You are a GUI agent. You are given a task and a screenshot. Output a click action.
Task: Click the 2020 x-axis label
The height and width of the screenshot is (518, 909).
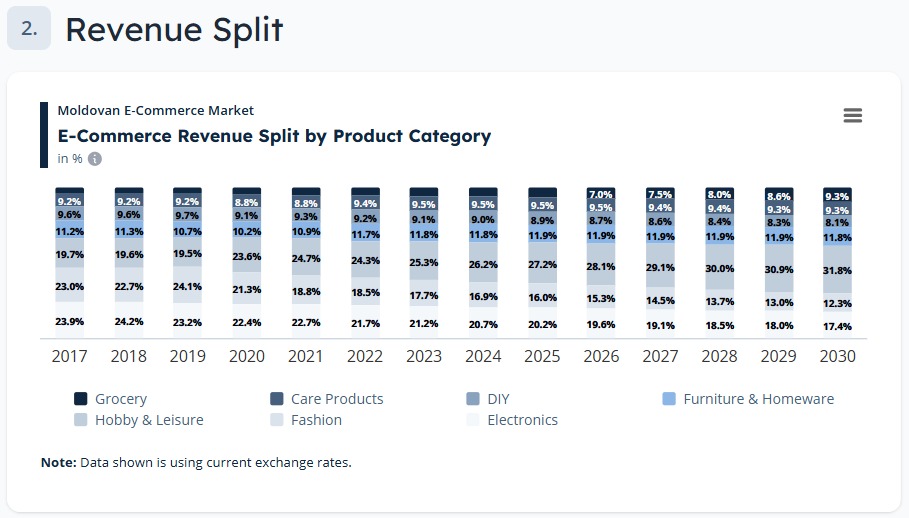247,356
